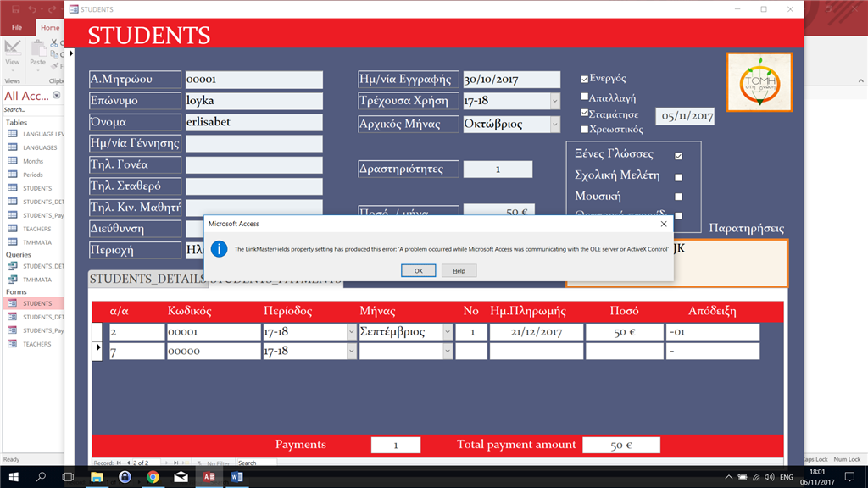Click the volume icon in system tray
The image size is (868, 488).
click(770, 477)
